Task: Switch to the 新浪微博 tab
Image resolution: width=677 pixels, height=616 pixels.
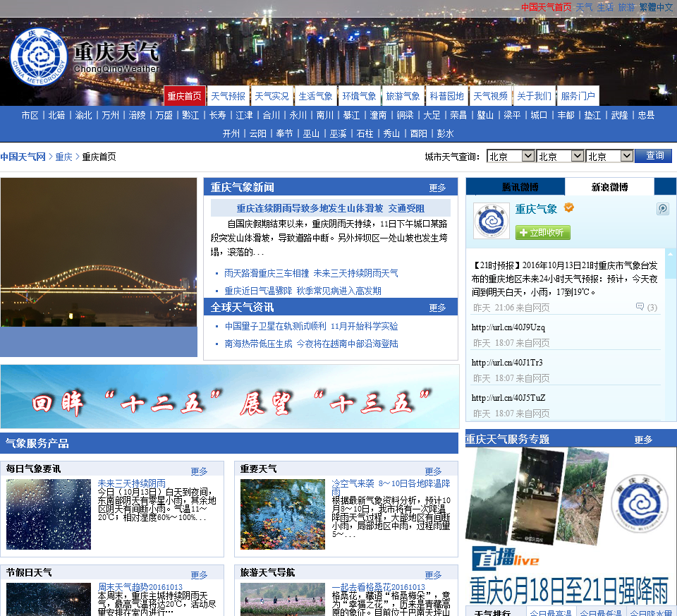Action: click(x=609, y=186)
